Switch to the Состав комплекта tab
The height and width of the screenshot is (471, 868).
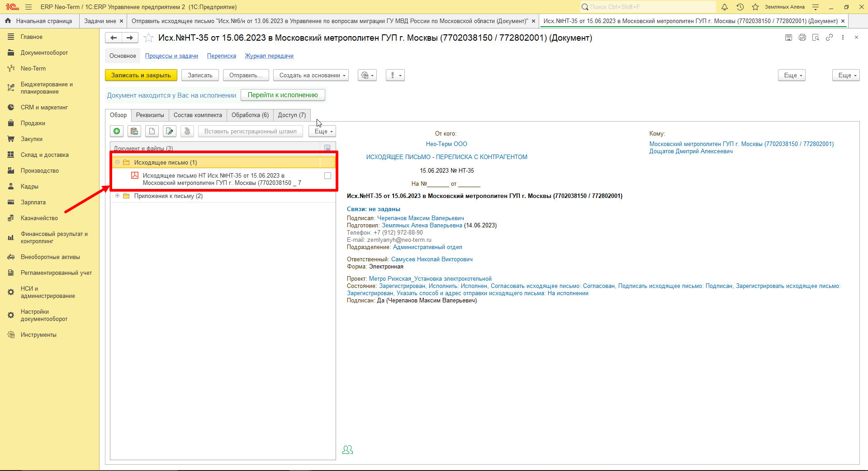[198, 115]
